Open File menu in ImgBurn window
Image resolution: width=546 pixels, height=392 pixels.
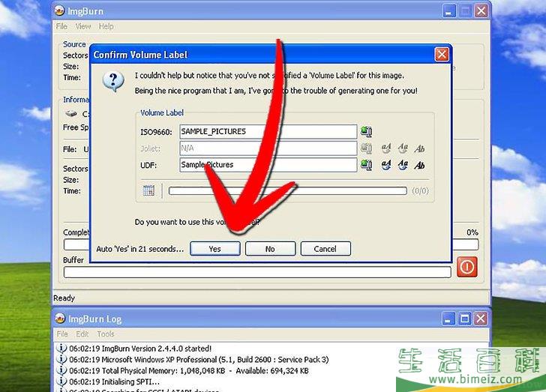61,26
